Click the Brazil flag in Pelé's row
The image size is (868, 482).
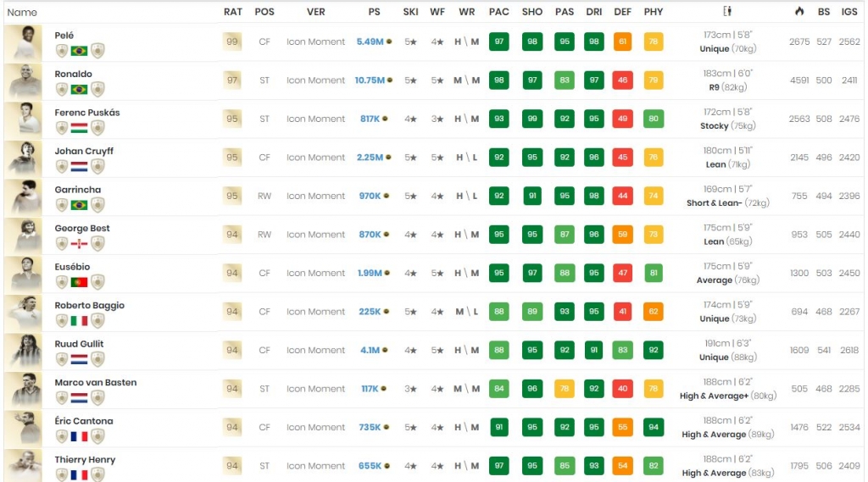(x=79, y=51)
